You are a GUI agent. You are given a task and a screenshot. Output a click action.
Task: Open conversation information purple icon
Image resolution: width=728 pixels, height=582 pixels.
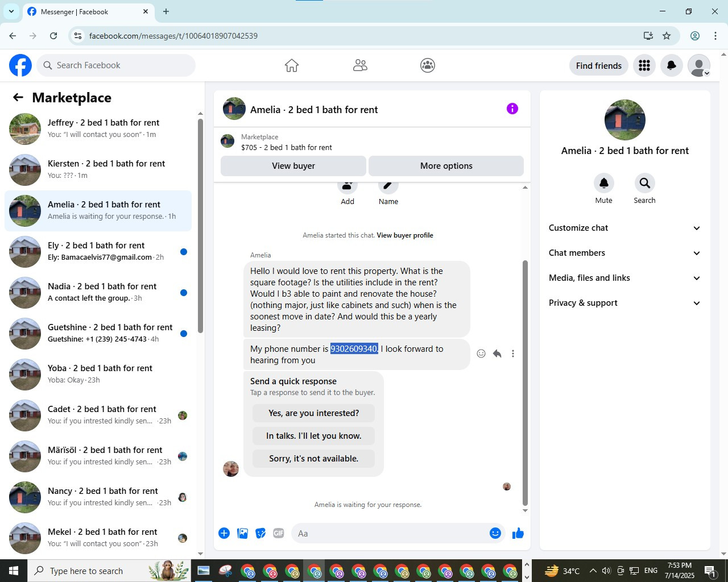coord(512,109)
